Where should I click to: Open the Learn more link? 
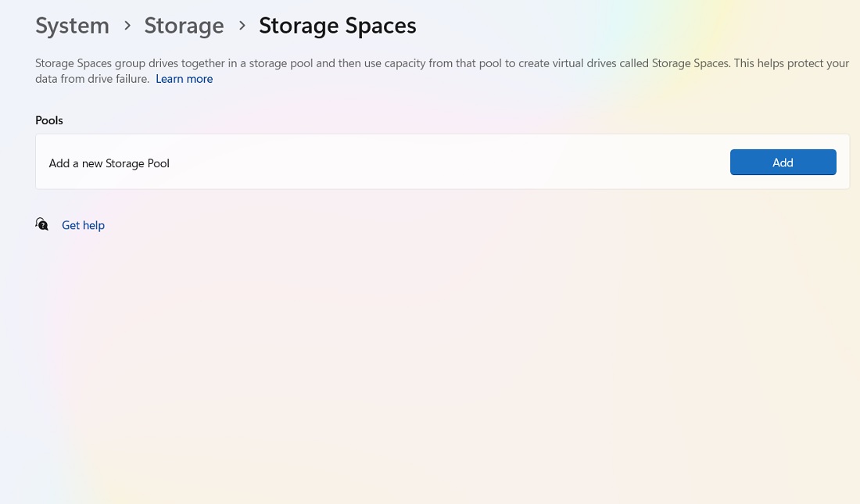184,78
